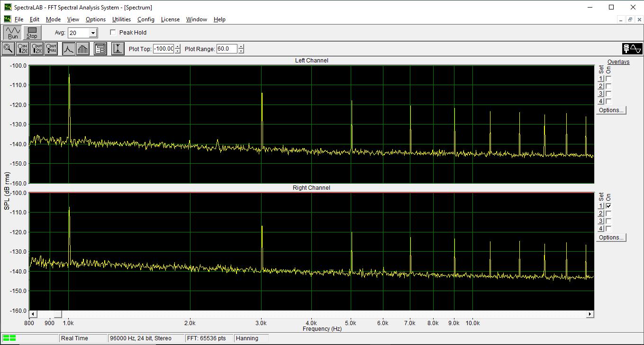The width and height of the screenshot is (644, 345).
Task: Open the Window menu
Action: pyautogui.click(x=196, y=19)
